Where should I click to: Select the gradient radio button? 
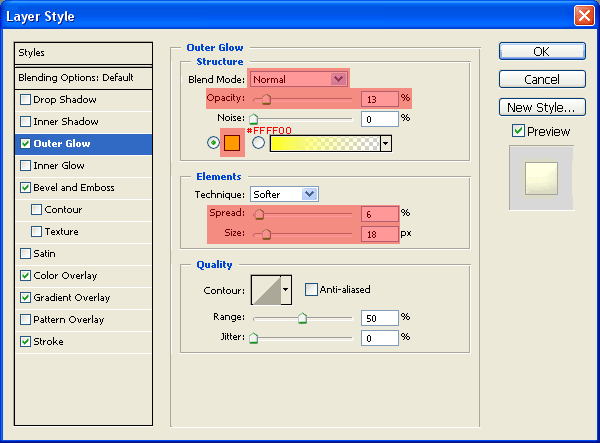click(x=258, y=143)
